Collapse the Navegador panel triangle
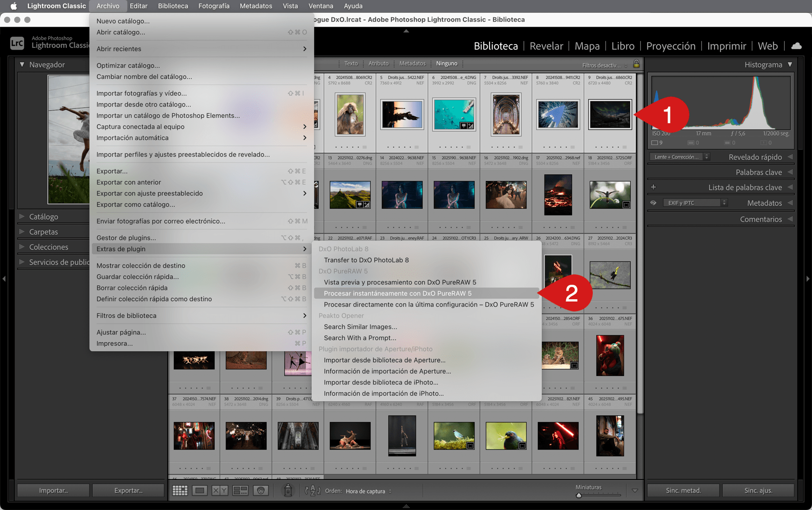Viewport: 812px width, 510px height. [22, 65]
